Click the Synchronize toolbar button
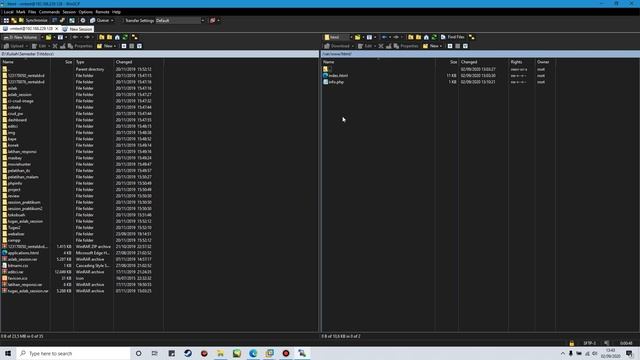 (x=33, y=20)
